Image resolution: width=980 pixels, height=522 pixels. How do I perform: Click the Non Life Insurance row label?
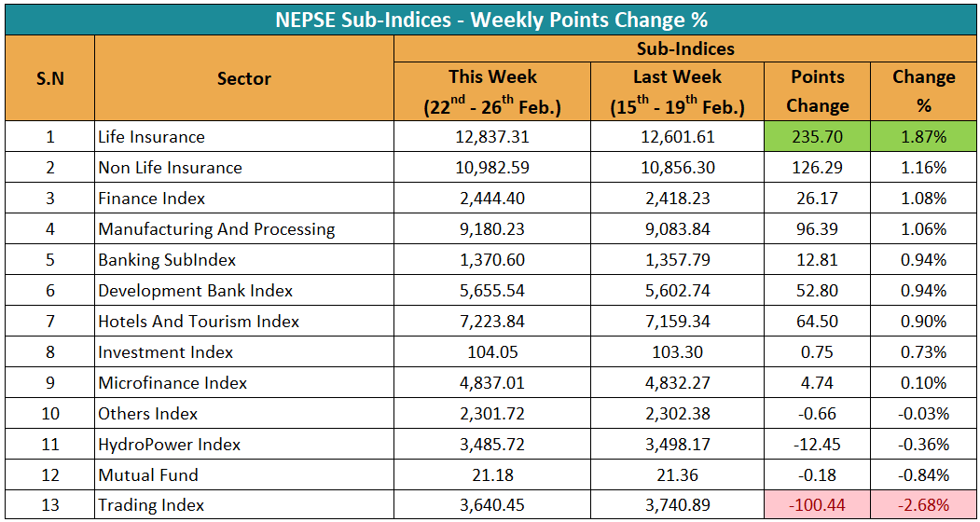coord(170,168)
